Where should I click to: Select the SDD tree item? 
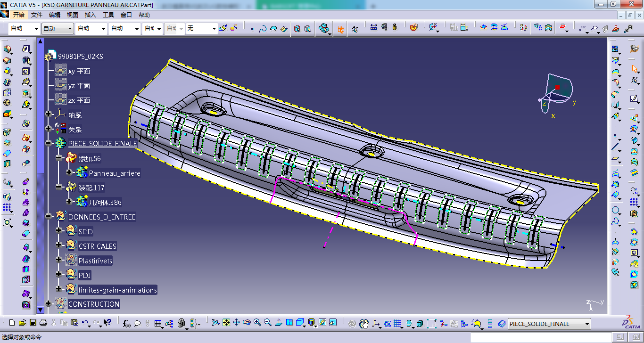point(86,231)
